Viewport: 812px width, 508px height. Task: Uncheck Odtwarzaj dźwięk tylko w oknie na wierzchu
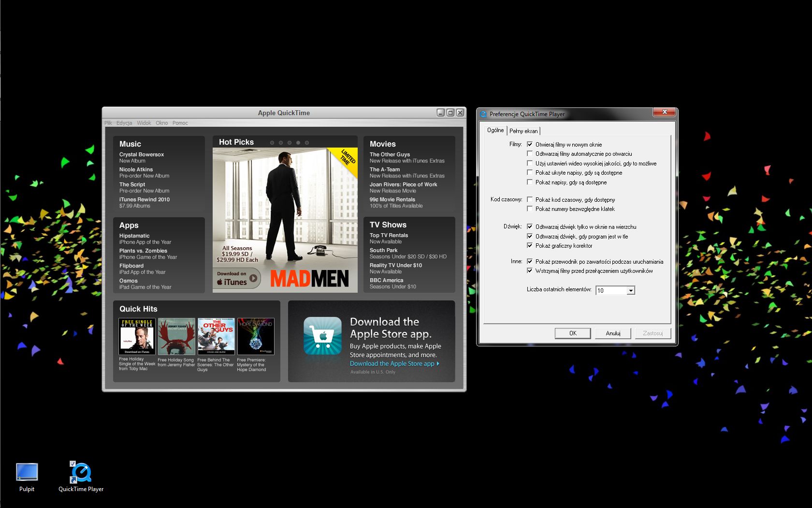[x=530, y=226]
